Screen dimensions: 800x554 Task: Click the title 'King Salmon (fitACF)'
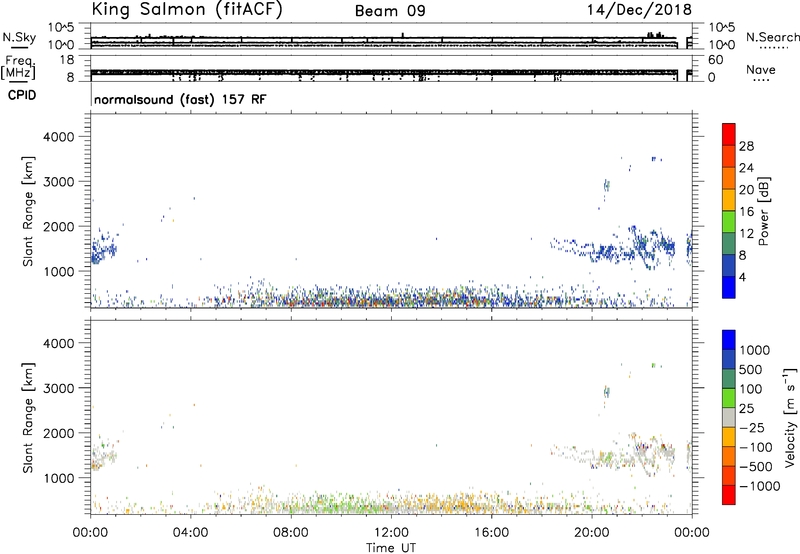[187, 10]
